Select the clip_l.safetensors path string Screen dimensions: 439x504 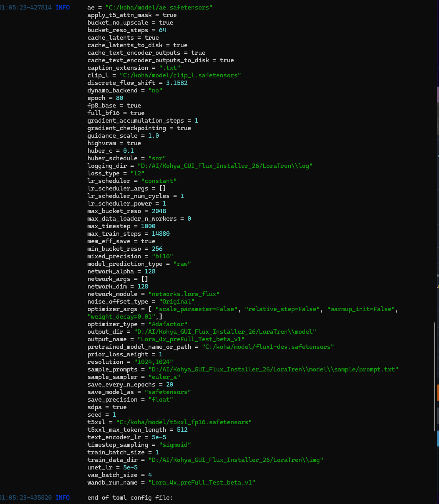[x=180, y=75]
